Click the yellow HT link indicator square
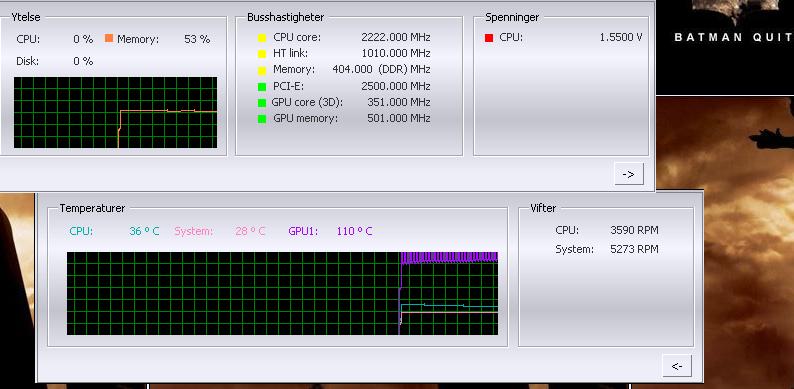The image size is (794, 389). 262,54
